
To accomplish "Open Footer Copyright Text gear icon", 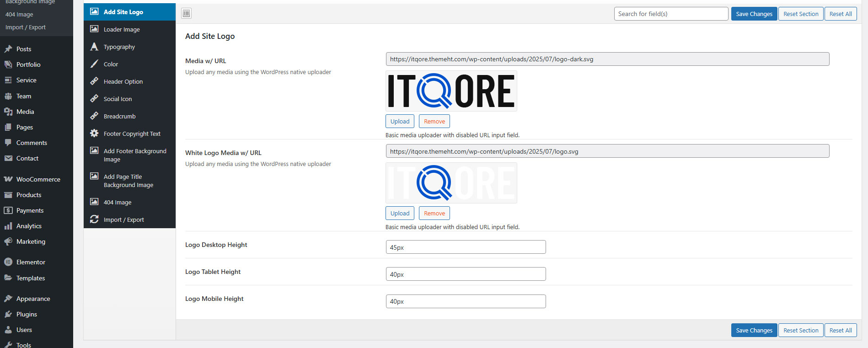I will [x=94, y=134].
